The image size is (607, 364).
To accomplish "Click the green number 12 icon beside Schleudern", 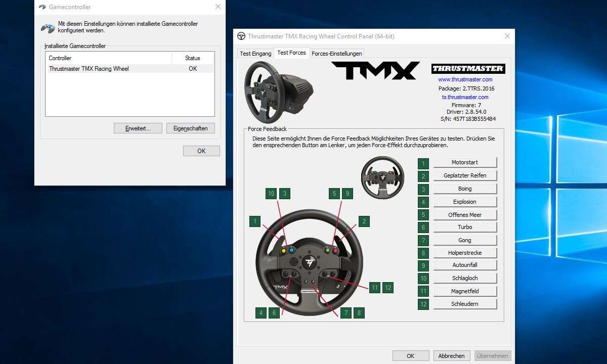I will pyautogui.click(x=423, y=304).
